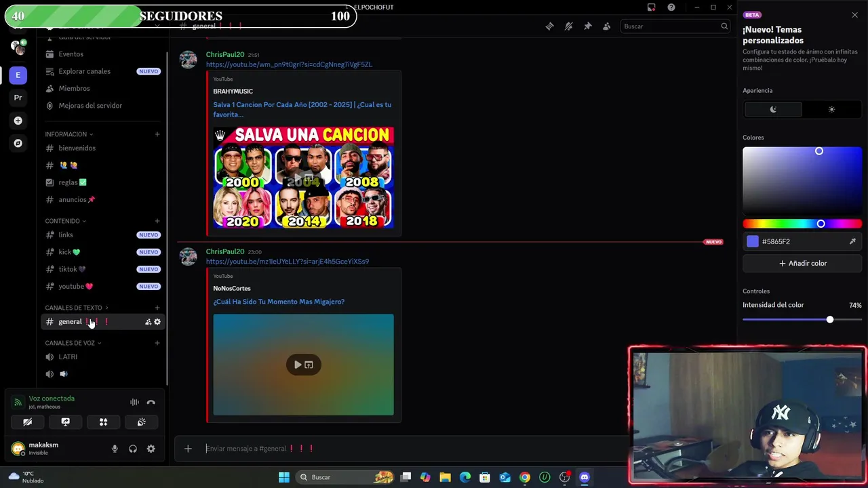The width and height of the screenshot is (868, 488).
Task: Edit general channel settings gear
Action: [x=157, y=322]
